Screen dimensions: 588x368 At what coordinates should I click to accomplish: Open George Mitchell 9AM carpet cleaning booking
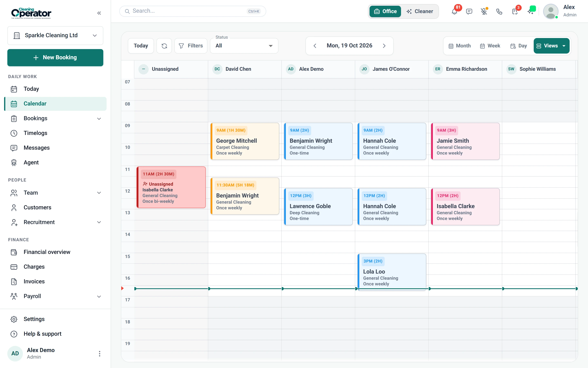click(245, 141)
